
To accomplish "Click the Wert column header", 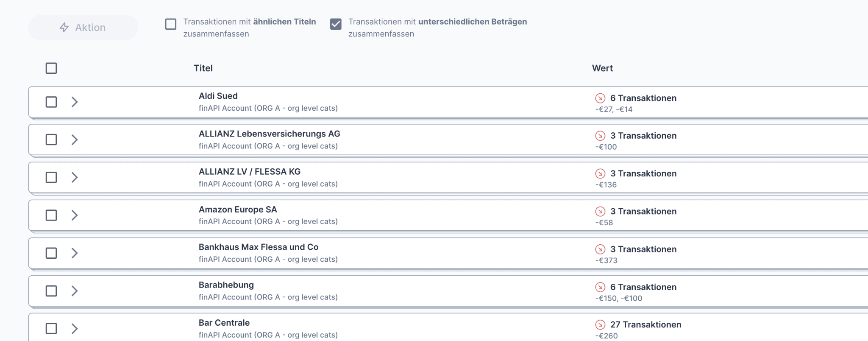I will [602, 68].
